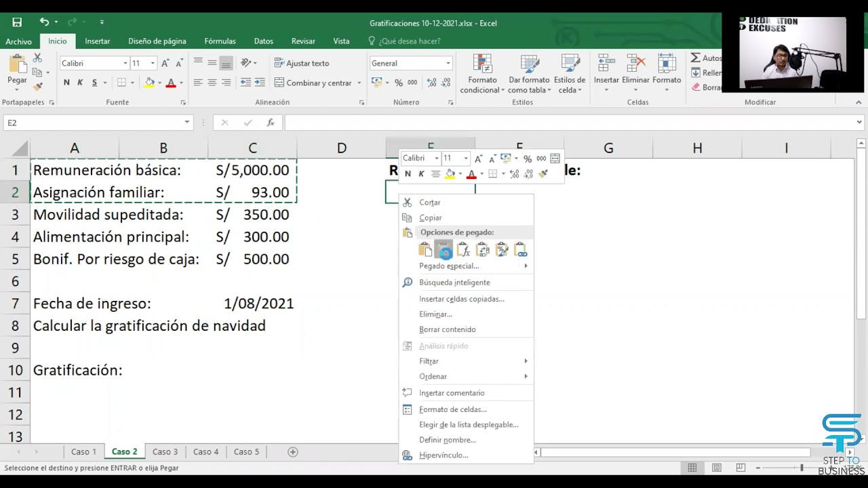Viewport: 868px width, 488px height.
Task: Toggle Ajustar texto wrap text
Action: 302,63
